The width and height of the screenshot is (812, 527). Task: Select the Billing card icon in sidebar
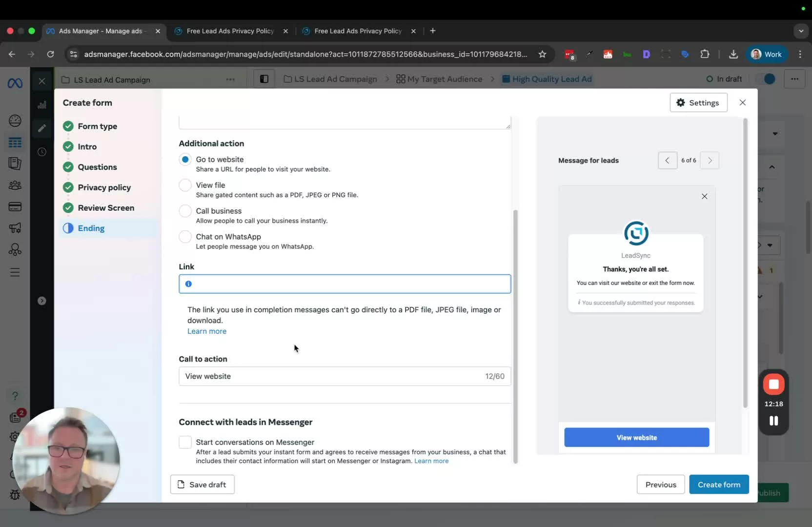pos(15,206)
